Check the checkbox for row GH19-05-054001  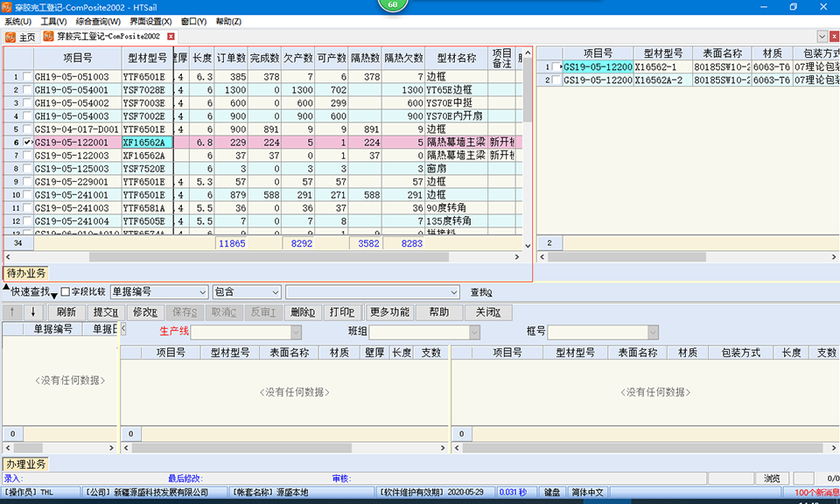(27, 89)
